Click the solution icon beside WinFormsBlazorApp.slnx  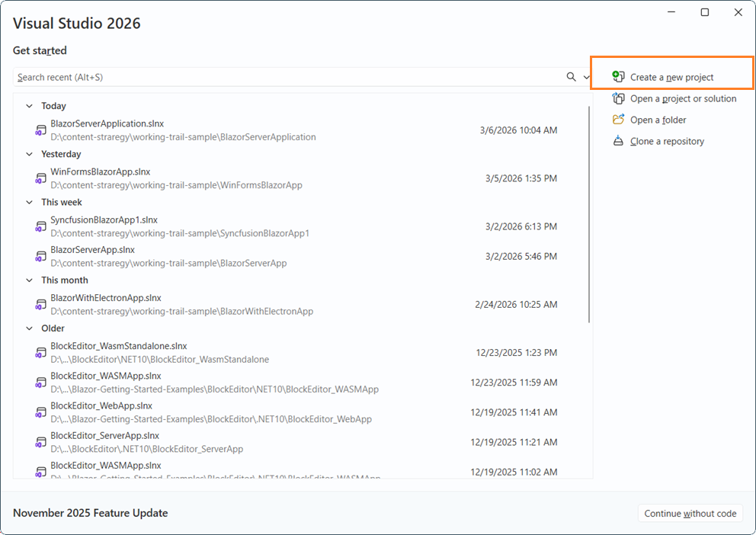coord(40,178)
